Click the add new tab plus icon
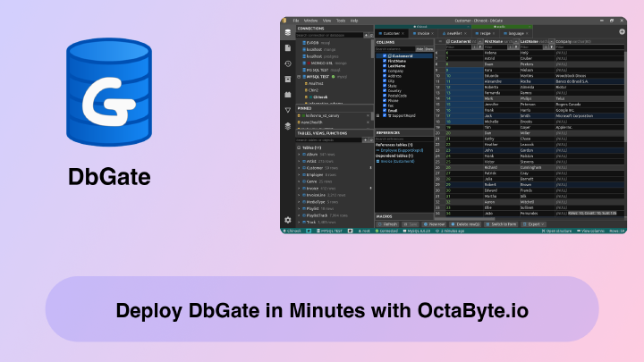644x362 pixels. click(x=623, y=31)
